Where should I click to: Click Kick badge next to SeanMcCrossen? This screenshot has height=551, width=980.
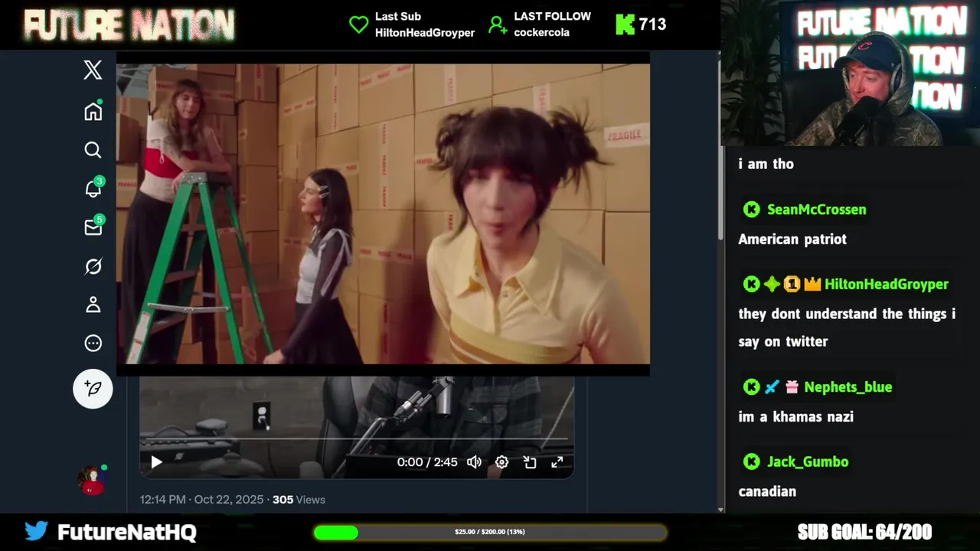[x=752, y=210]
